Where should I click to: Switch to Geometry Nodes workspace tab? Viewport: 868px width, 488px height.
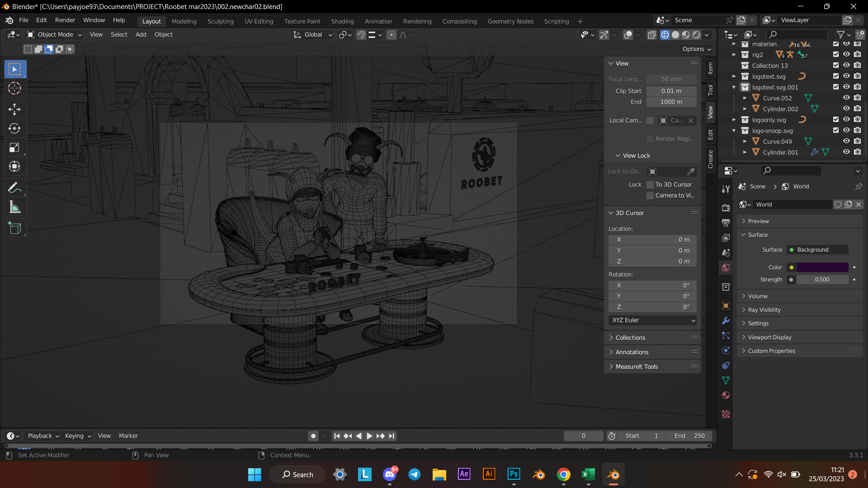(510, 21)
